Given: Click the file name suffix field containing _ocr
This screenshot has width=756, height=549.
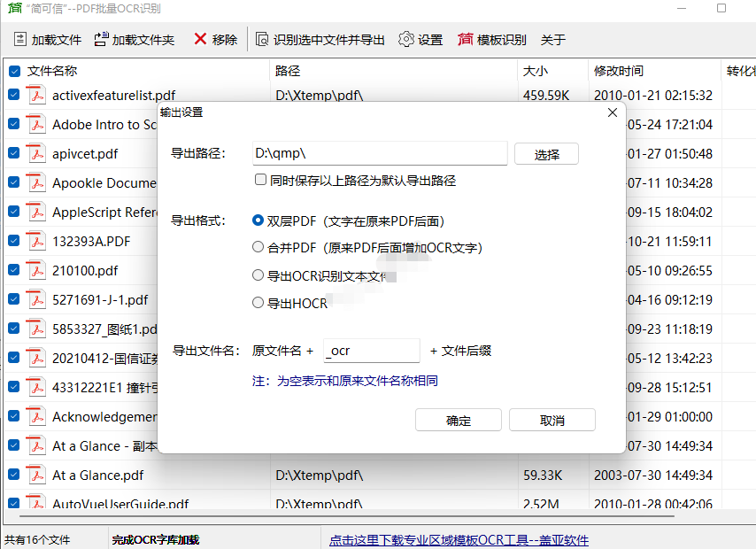Looking at the screenshot, I should (372, 351).
